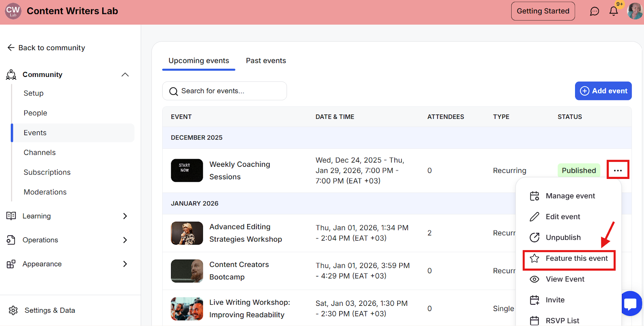Click the Getting Started button
The height and width of the screenshot is (326, 644).
click(543, 11)
